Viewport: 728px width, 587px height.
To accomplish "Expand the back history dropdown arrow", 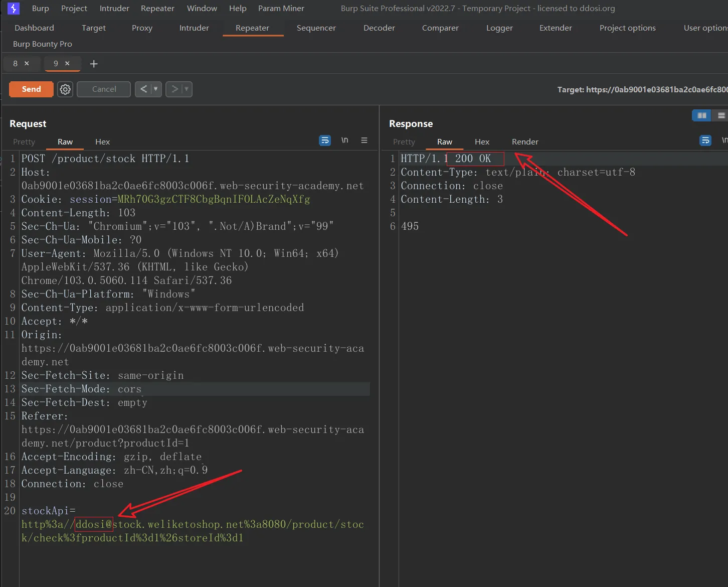I will (156, 89).
